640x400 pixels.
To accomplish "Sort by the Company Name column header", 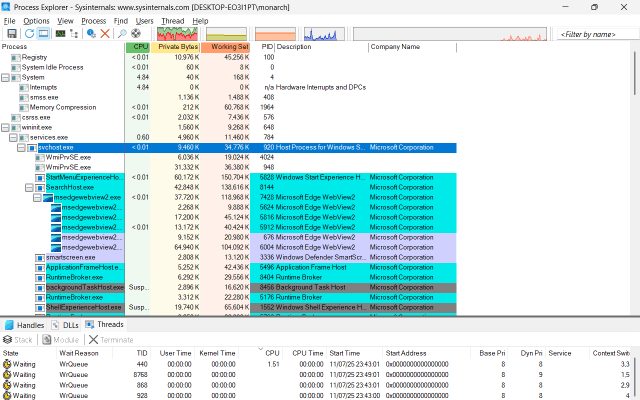I will click(x=412, y=47).
